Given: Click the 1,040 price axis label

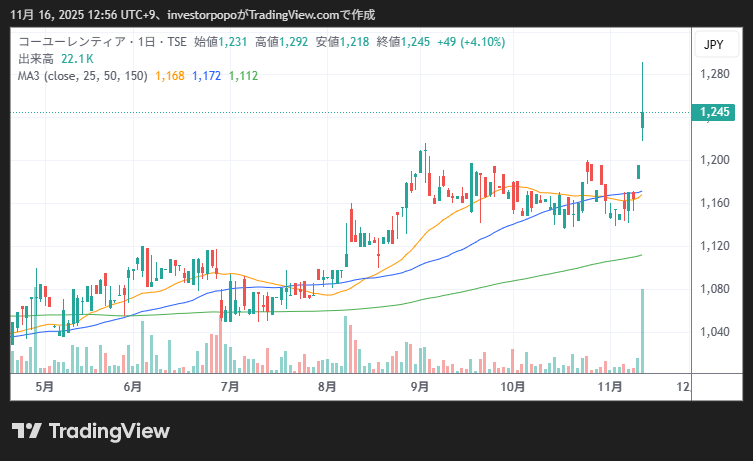Looking at the screenshot, I should [713, 332].
